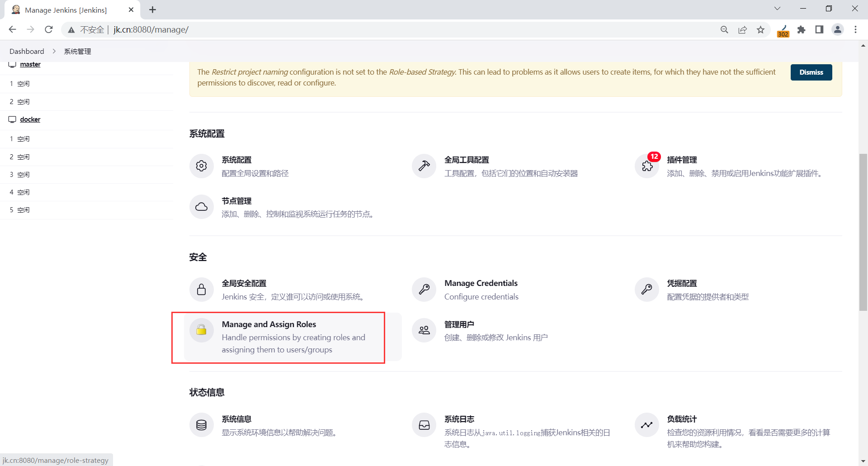Bookmark this page with star
This screenshot has width=868, height=466.
761,29
